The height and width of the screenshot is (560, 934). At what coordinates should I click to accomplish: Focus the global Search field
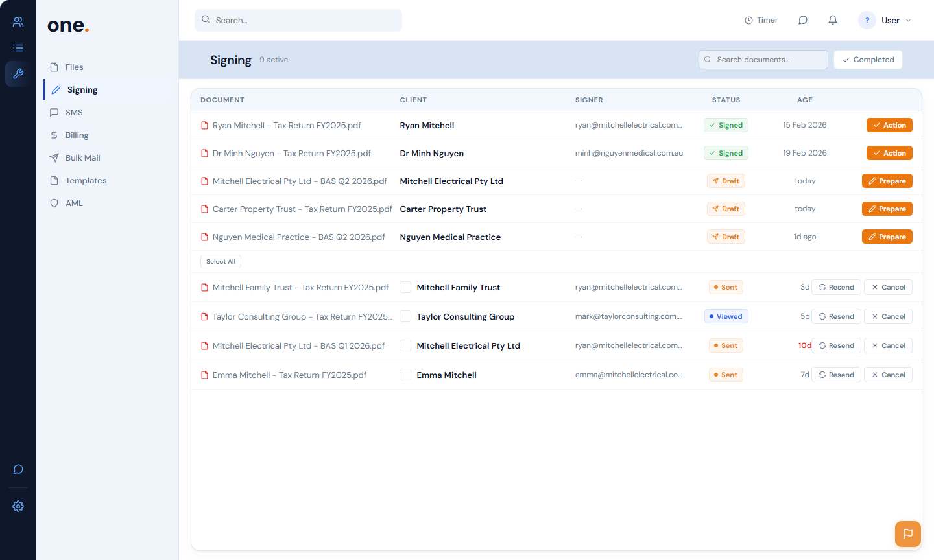pyautogui.click(x=298, y=20)
